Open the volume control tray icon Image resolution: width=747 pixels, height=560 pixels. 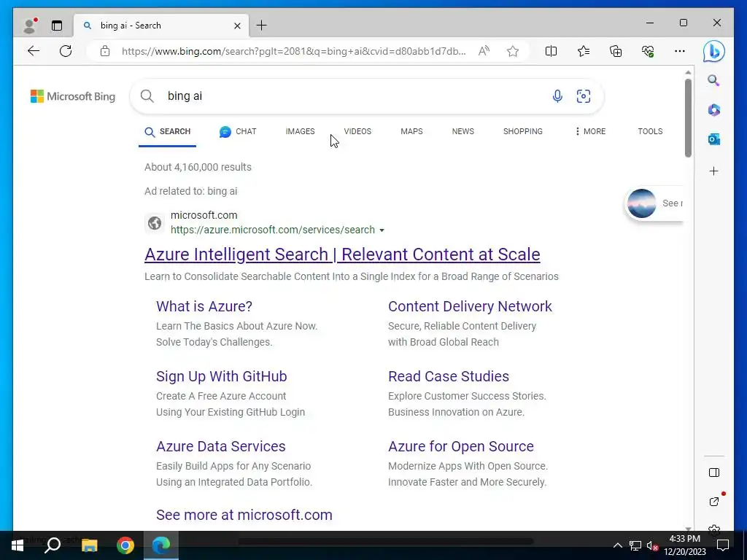point(652,545)
